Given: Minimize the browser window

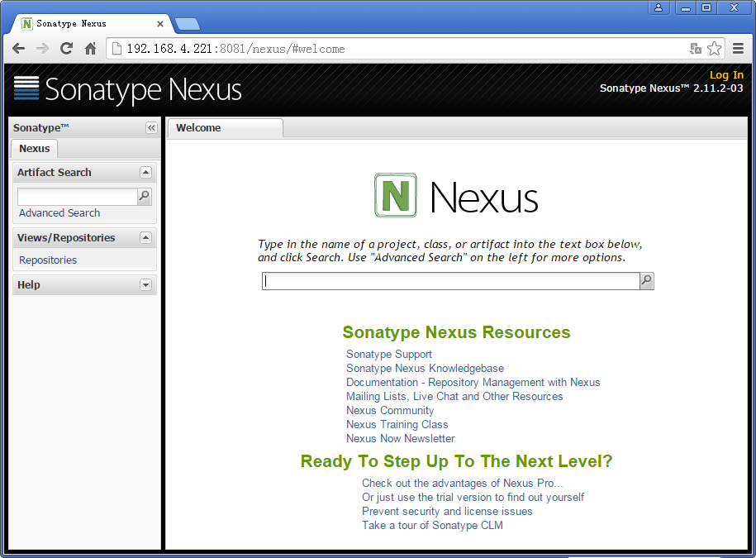Looking at the screenshot, I should pyautogui.click(x=685, y=7).
